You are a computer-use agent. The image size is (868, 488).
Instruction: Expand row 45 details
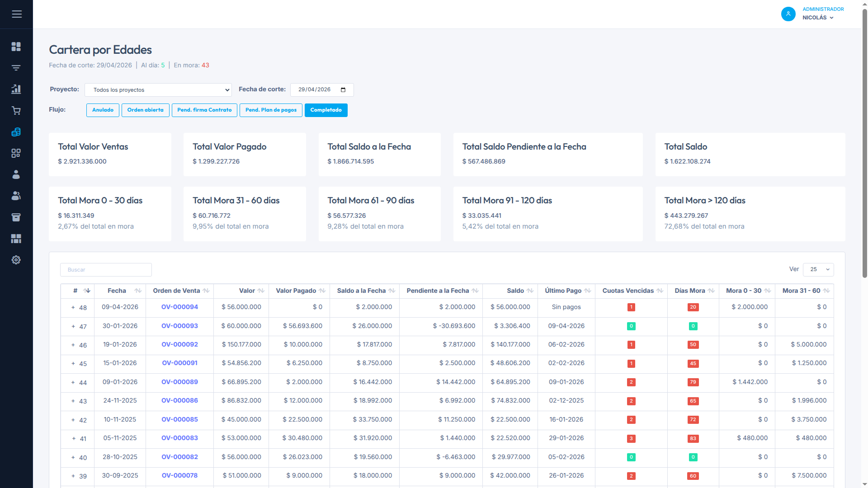pos(73,364)
